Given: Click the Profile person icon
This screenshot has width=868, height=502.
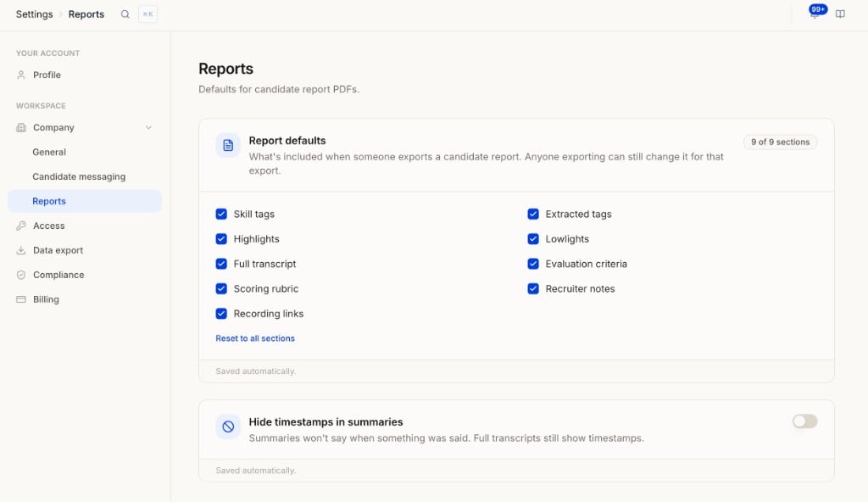Looking at the screenshot, I should click(21, 75).
